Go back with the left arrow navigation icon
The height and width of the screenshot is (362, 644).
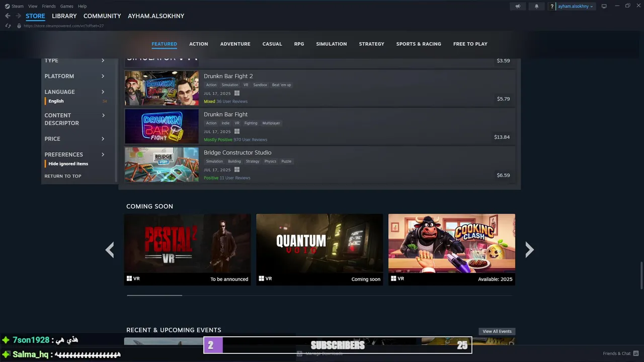8,16
